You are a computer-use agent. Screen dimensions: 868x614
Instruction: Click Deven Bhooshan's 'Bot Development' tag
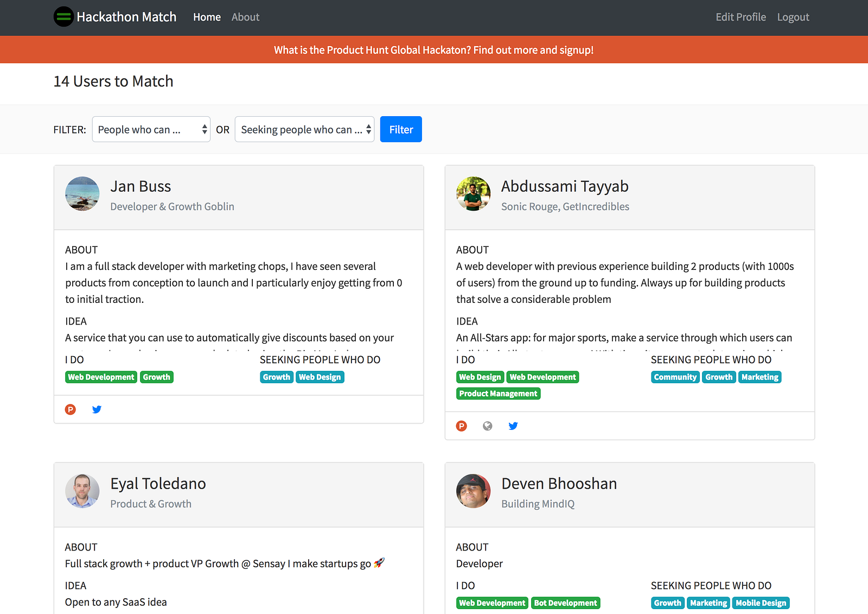coord(566,603)
